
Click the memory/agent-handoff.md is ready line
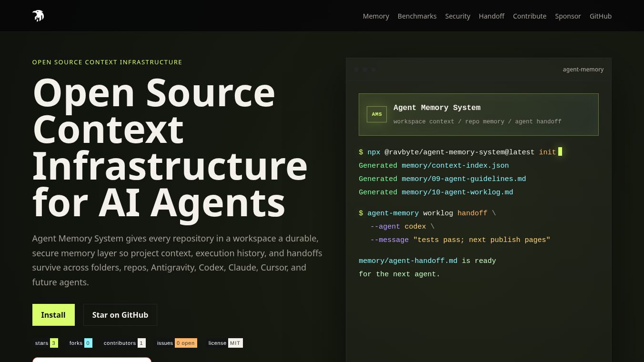(x=427, y=261)
